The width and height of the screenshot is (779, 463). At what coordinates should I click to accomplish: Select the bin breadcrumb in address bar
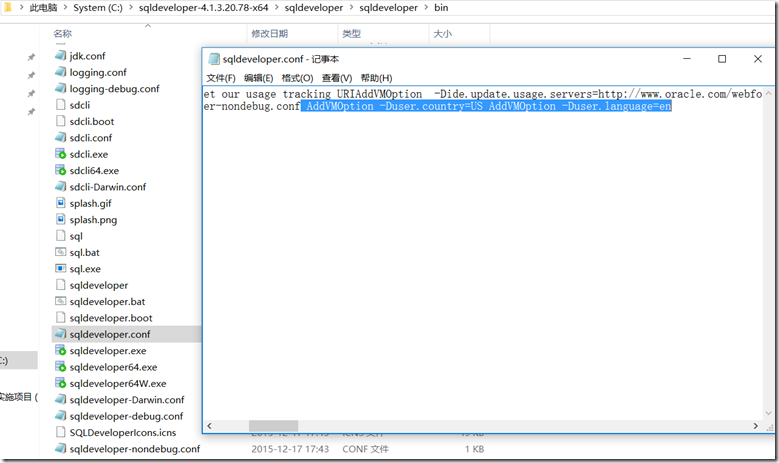tap(441, 8)
